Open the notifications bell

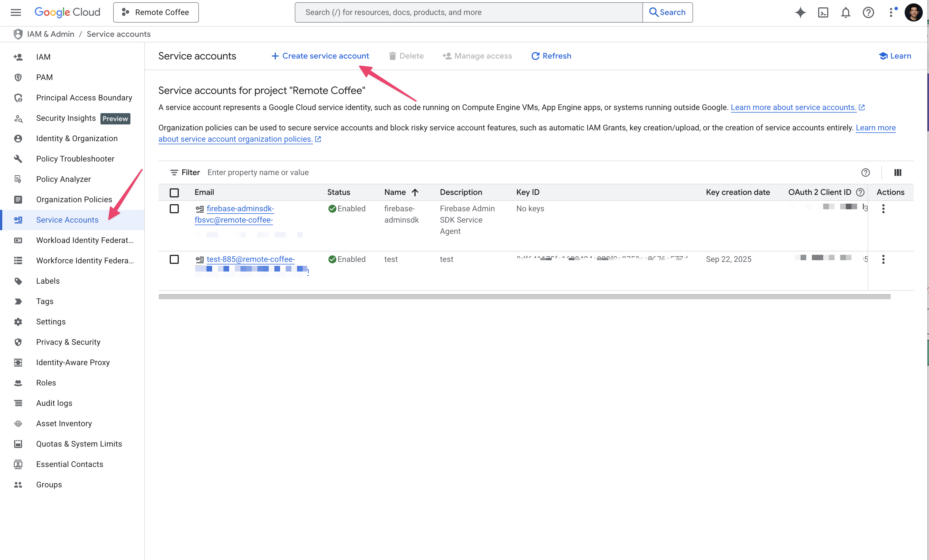pos(845,12)
